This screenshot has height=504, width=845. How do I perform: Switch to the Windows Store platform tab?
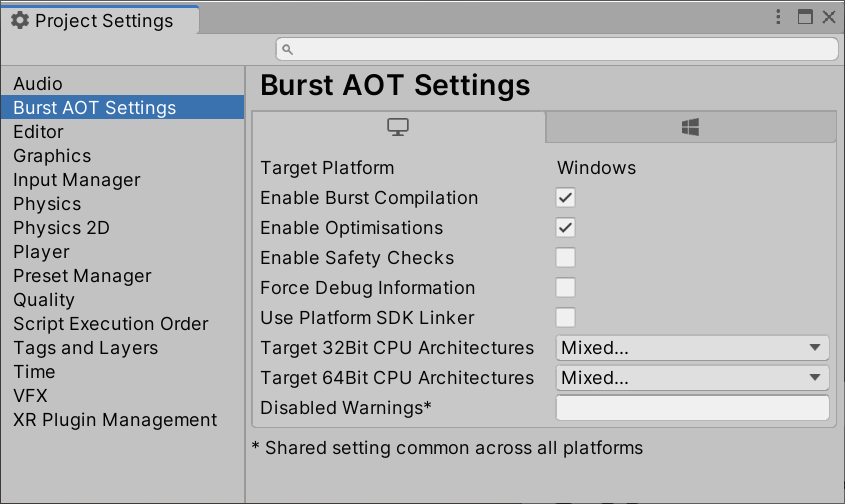point(690,127)
